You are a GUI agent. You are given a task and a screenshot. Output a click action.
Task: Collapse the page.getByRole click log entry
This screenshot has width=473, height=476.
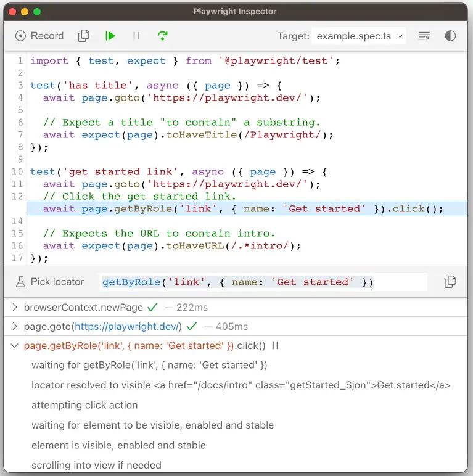[x=15, y=346]
